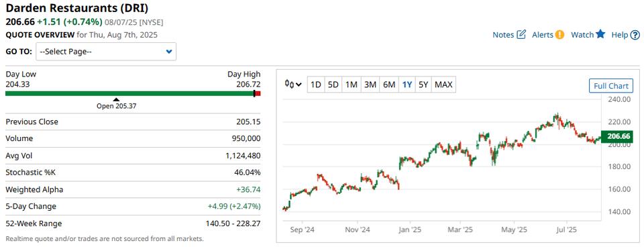The image size is (644, 247).
Task: Switch chart to 1M range
Action: 351,85
